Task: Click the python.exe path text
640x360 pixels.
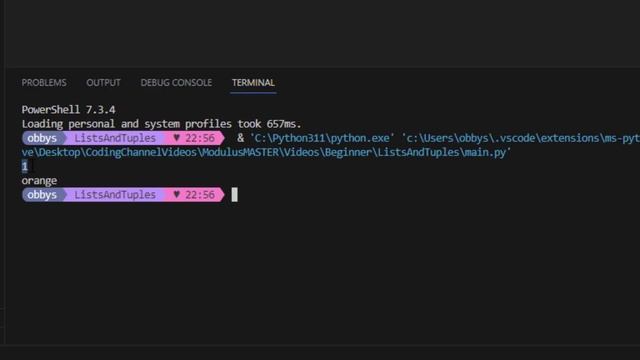Action: pyautogui.click(x=322, y=138)
